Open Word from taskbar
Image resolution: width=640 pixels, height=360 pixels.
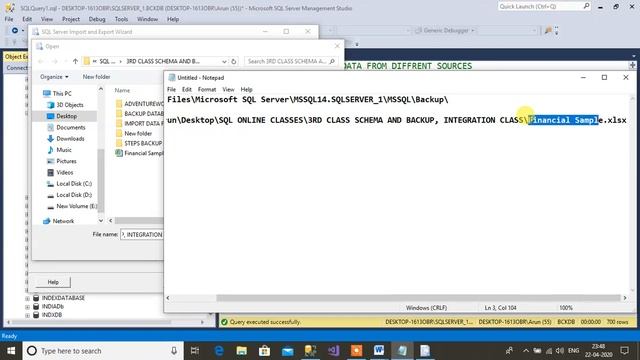[x=379, y=351]
